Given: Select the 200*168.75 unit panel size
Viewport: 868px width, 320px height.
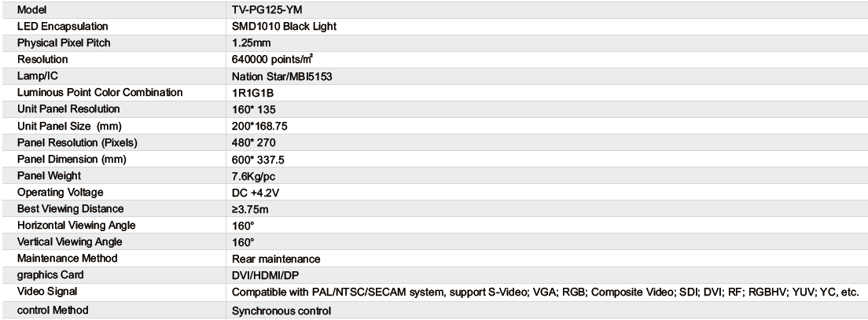Looking at the screenshot, I should 259,126.
